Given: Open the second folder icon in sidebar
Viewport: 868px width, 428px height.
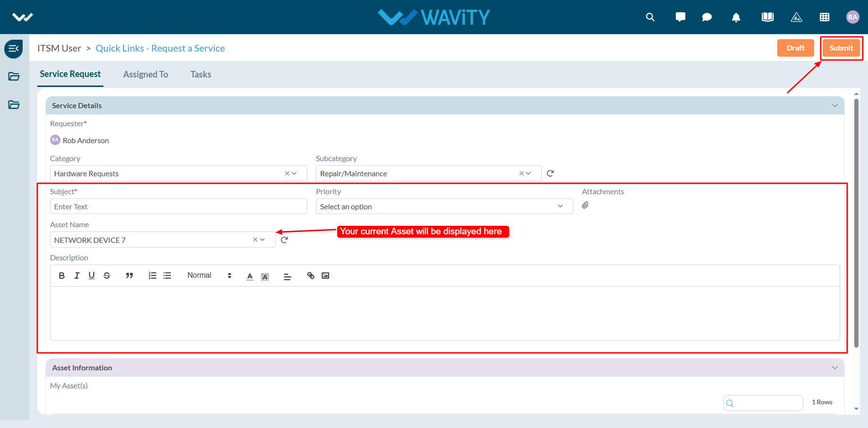Looking at the screenshot, I should 14,105.
